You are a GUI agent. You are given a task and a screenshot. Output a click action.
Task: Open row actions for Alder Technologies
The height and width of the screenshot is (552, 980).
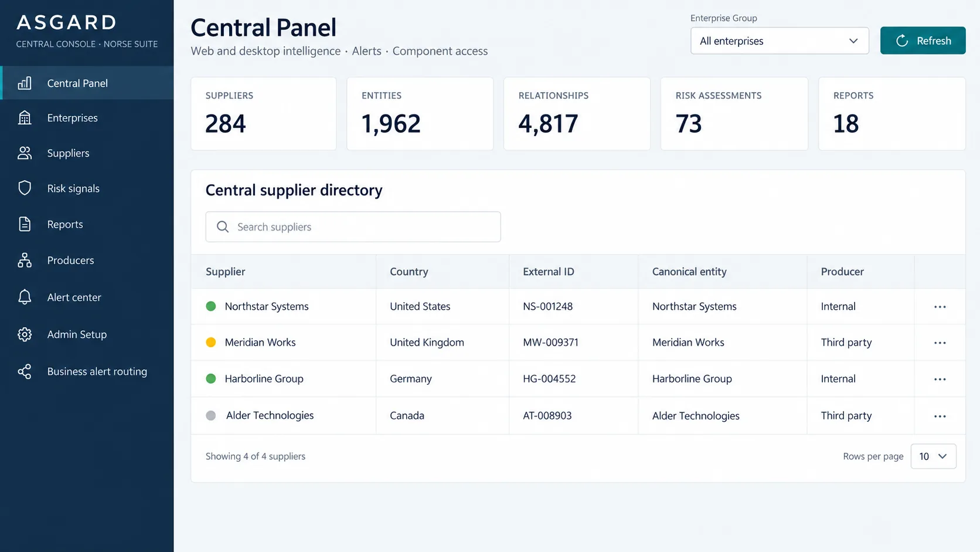[940, 416]
